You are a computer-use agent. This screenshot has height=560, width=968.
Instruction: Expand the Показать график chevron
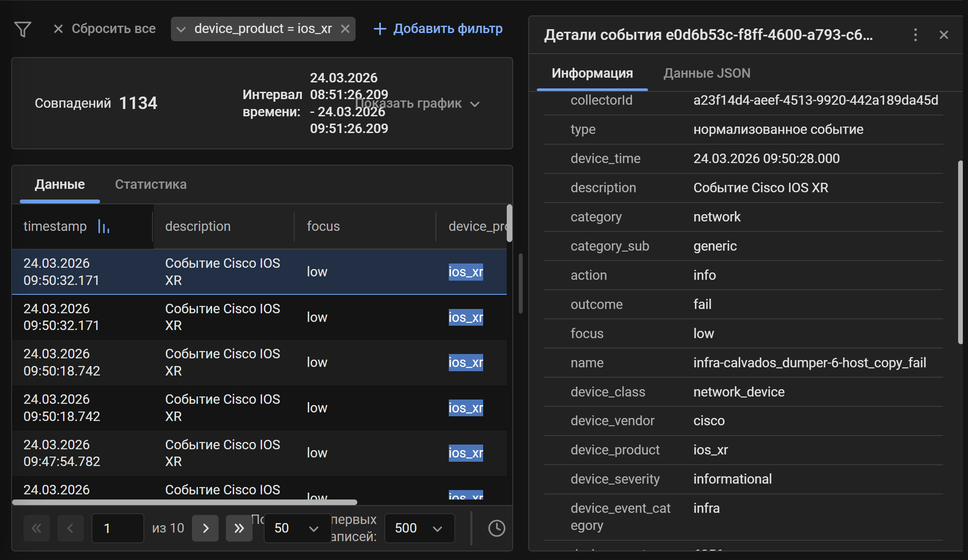pyautogui.click(x=475, y=104)
